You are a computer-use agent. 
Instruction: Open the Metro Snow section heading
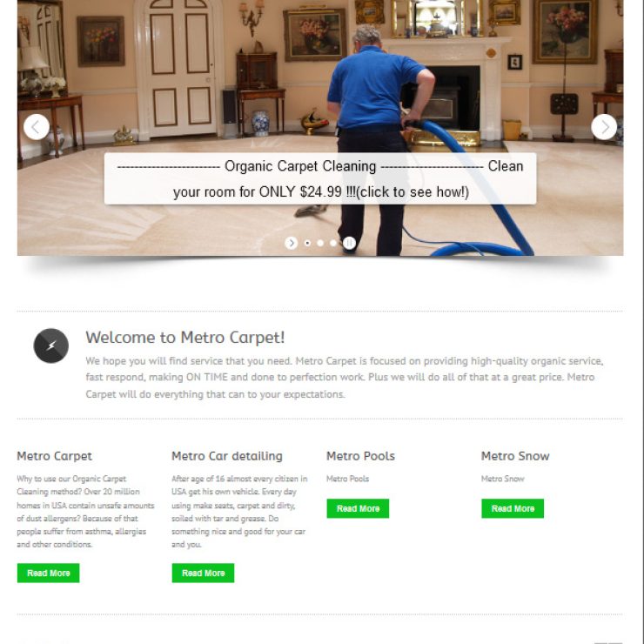[515, 456]
